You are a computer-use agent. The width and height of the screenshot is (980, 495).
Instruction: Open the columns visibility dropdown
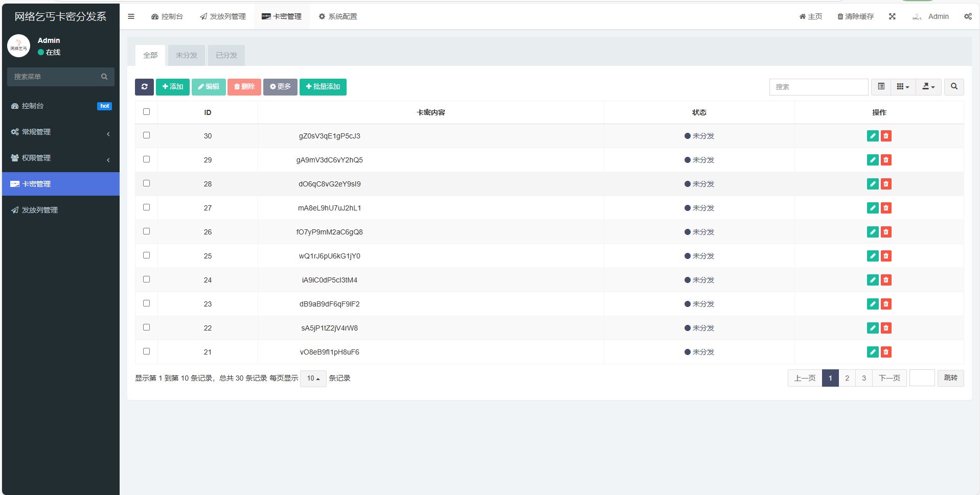click(x=903, y=87)
